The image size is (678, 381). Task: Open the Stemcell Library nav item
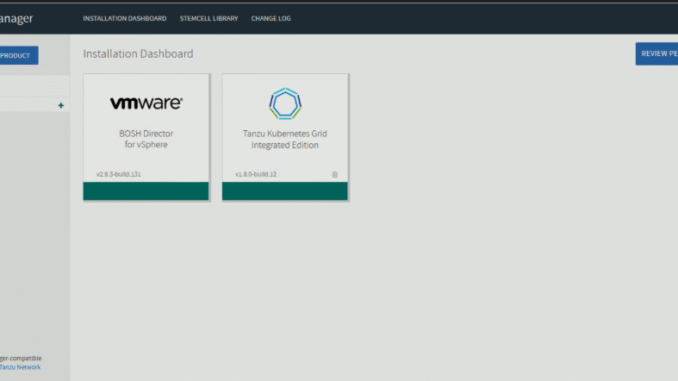tap(209, 19)
